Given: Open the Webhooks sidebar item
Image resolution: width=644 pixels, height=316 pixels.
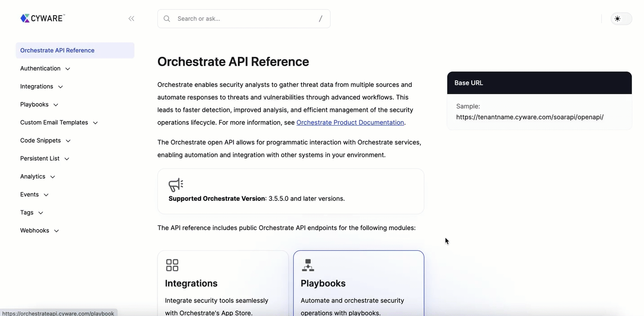Looking at the screenshot, I should click(x=35, y=230).
